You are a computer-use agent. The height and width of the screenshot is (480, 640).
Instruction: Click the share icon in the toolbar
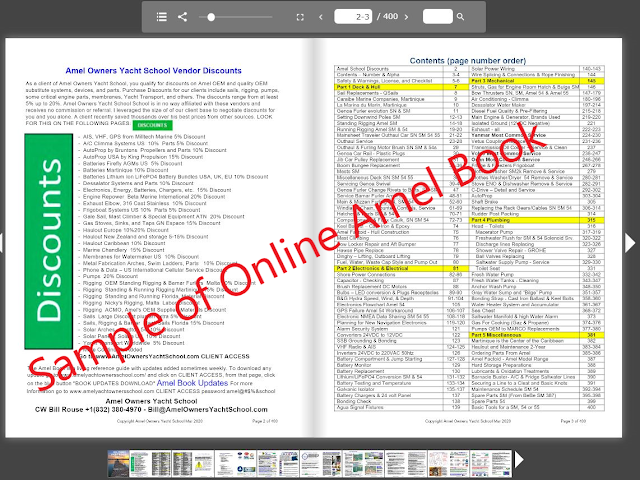tap(182, 17)
